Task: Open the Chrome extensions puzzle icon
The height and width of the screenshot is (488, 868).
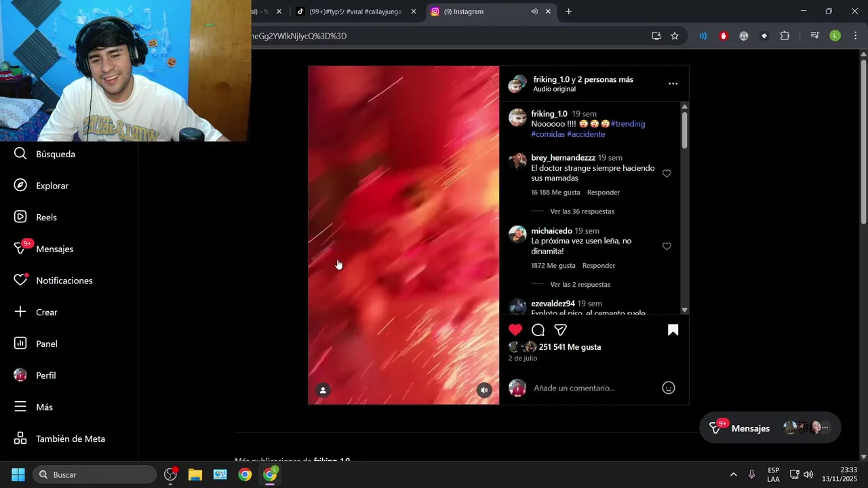Action: (785, 36)
